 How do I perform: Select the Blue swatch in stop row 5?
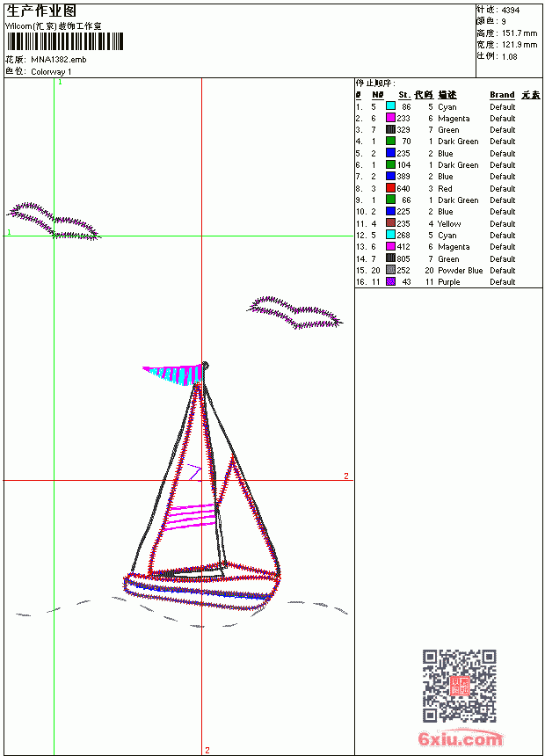pos(390,153)
